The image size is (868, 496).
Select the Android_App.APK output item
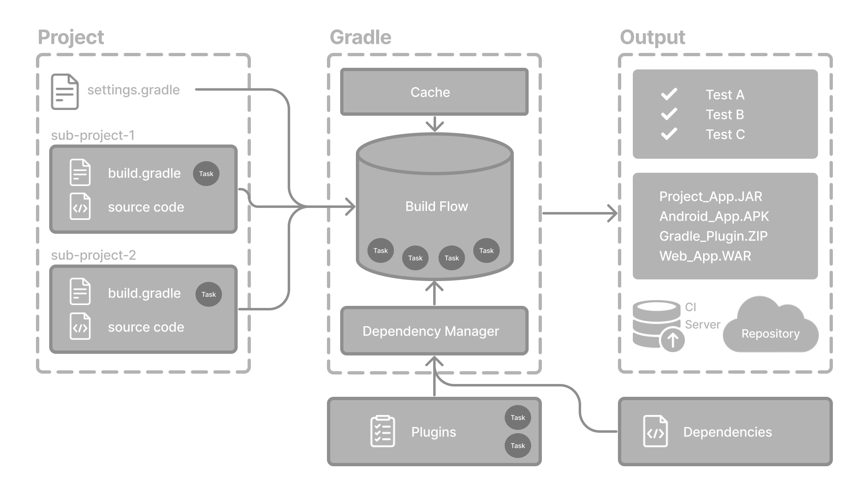coord(714,216)
